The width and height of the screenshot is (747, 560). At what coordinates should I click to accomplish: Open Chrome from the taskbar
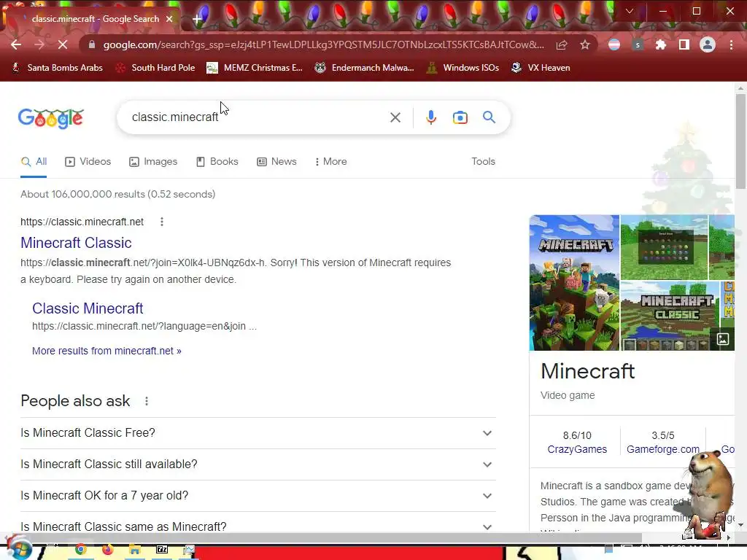click(80, 550)
